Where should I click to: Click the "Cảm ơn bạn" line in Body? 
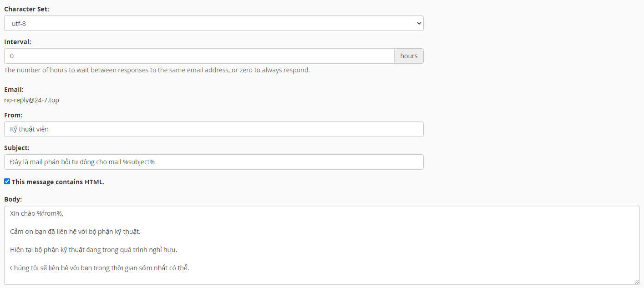coord(75,232)
